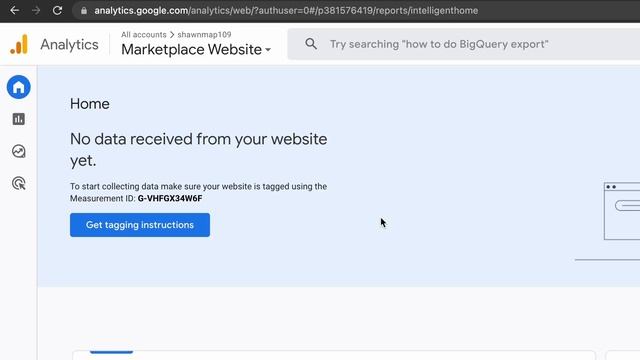Click the Analytics product name
640x360 pixels.
coord(69,44)
